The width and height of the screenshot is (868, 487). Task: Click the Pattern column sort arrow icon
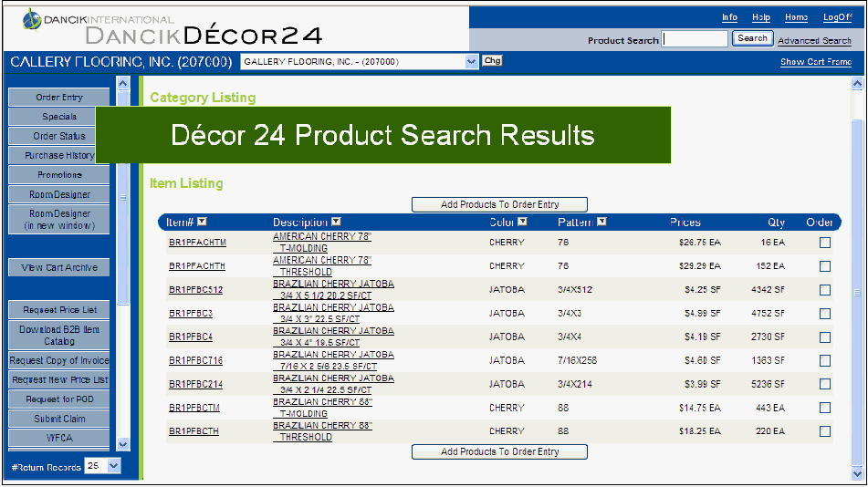coord(601,222)
